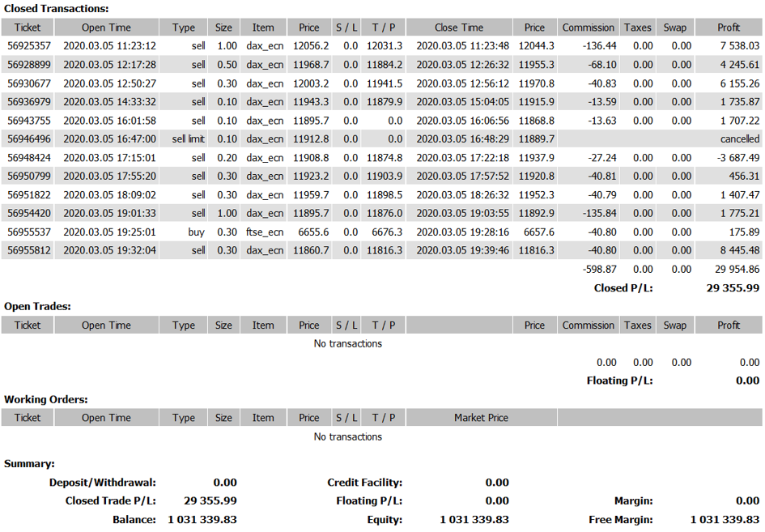Click the Commission header in Closed Transactions
Screen dimensions: 765x532
(x=588, y=28)
